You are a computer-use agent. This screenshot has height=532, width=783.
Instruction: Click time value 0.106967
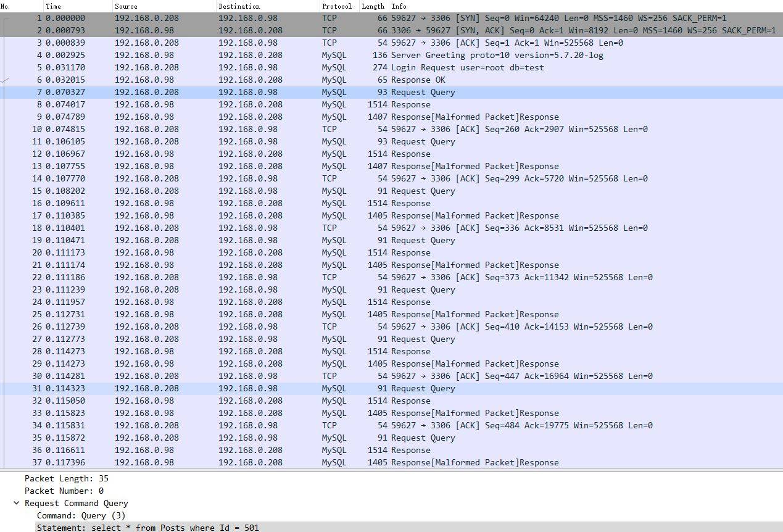[x=65, y=154]
